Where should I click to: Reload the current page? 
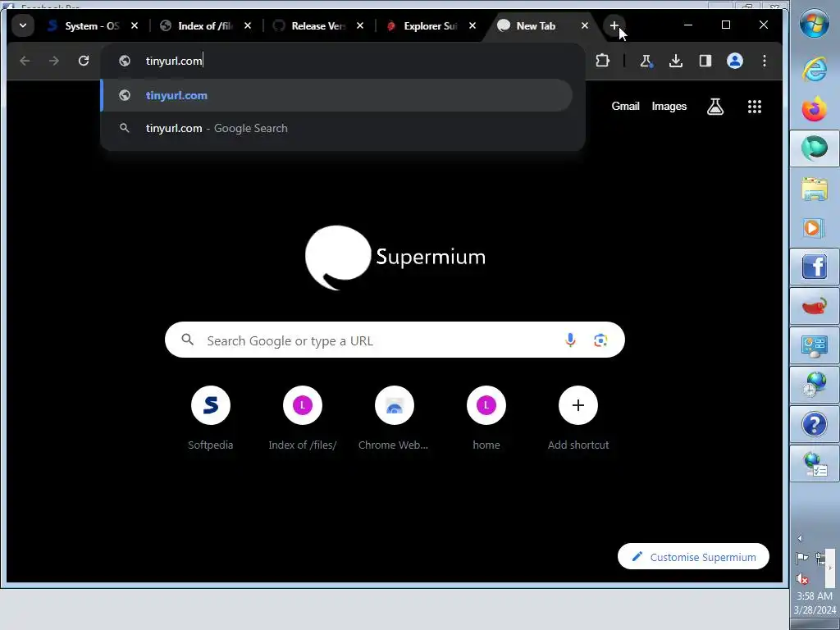[x=84, y=61]
